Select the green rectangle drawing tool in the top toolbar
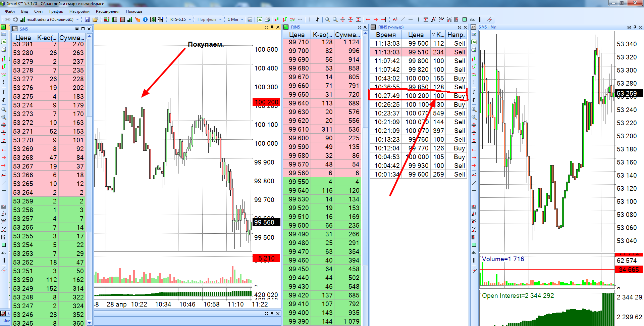This screenshot has width=644, height=326. pos(465,19)
